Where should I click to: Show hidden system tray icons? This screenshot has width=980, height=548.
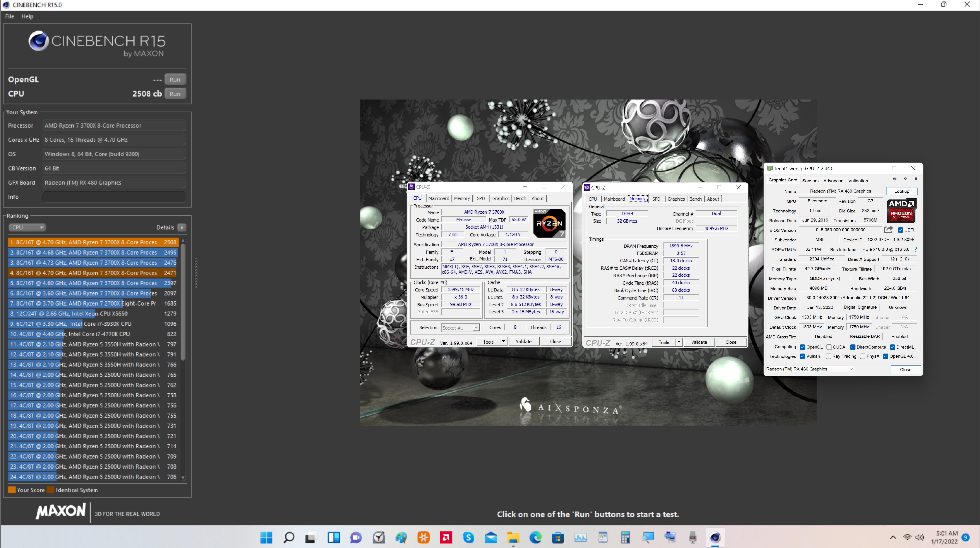(893, 537)
